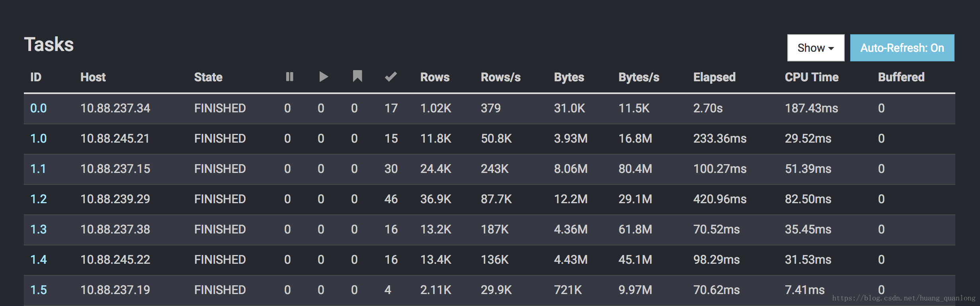Click FINISHED state for host 10.88.239.29

(x=220, y=199)
